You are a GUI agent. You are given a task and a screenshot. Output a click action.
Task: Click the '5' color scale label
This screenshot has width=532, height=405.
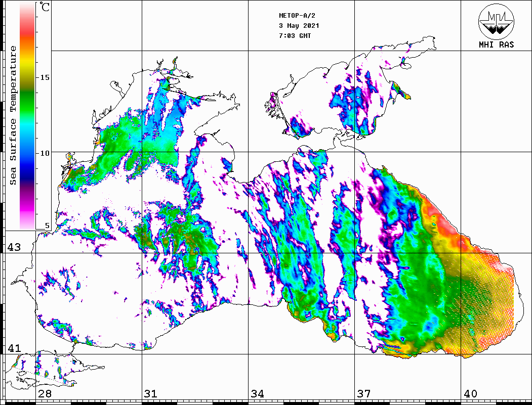tap(47, 226)
